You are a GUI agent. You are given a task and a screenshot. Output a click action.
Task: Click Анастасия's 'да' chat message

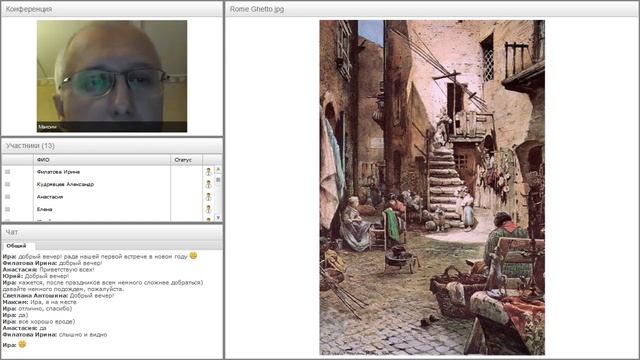click(x=43, y=328)
